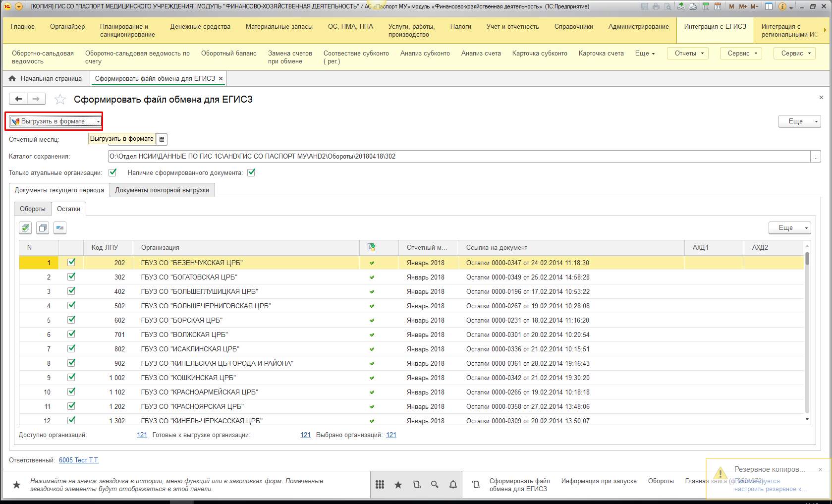This screenshot has height=504, width=832.
Task: Open responsible person link '6005 Тест Т.Т.'
Action: [79, 460]
